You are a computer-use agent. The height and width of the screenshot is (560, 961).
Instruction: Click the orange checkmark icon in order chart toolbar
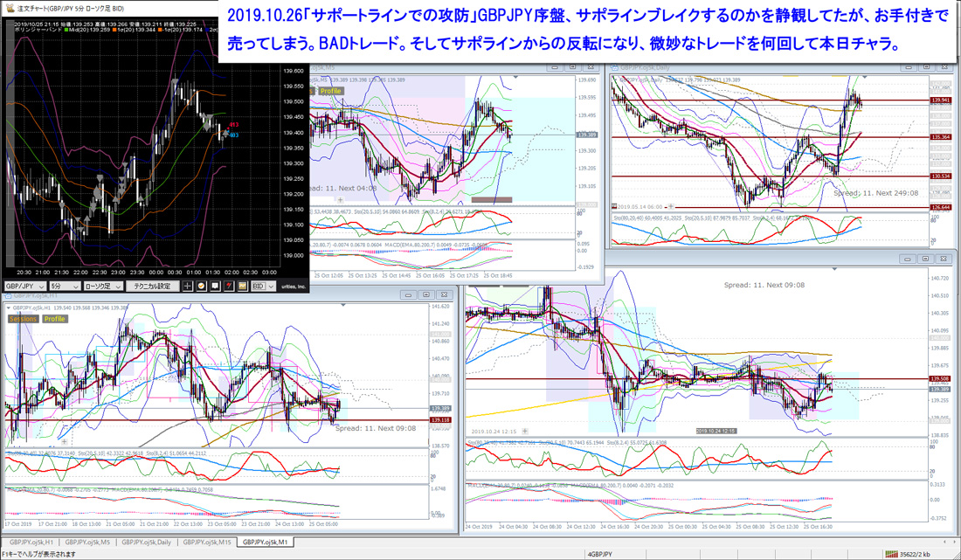click(x=201, y=287)
